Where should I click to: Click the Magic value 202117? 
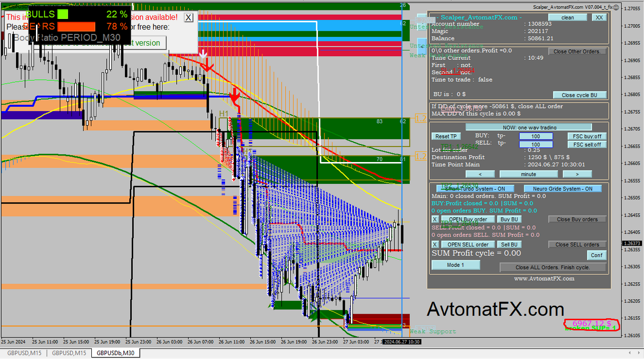tap(538, 31)
